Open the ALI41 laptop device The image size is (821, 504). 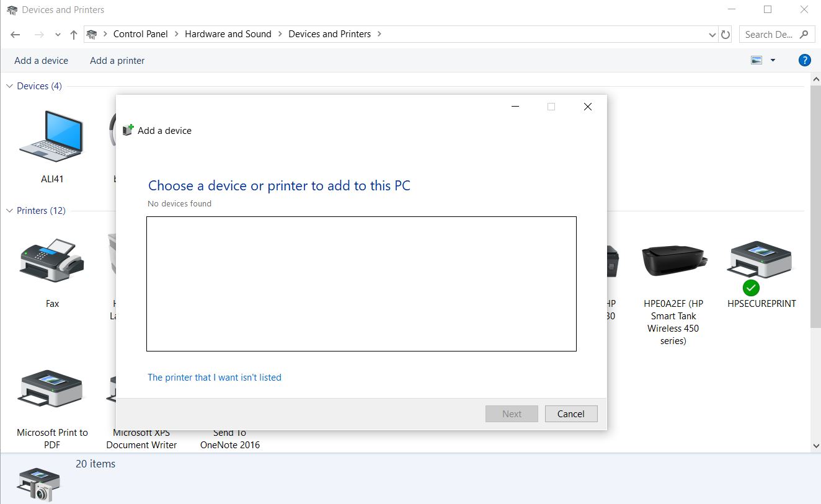point(51,135)
